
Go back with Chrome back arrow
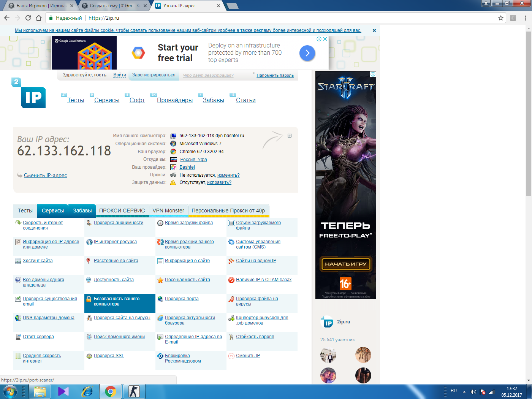pos(7,18)
